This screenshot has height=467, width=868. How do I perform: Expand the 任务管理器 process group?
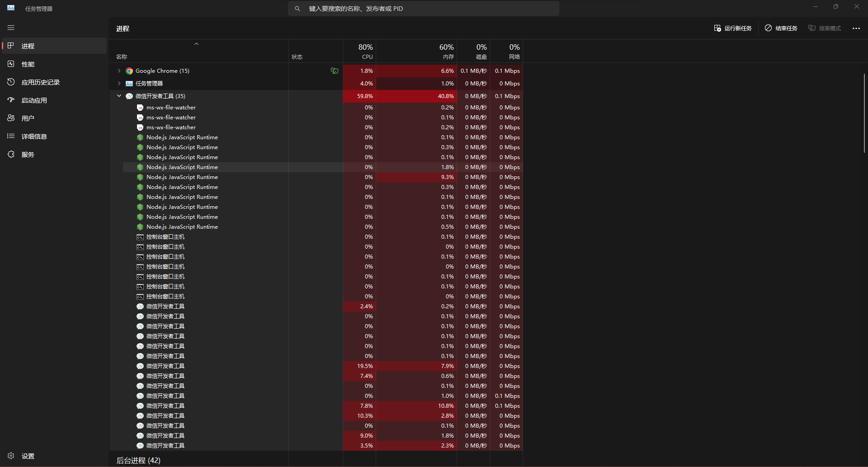[x=119, y=84]
